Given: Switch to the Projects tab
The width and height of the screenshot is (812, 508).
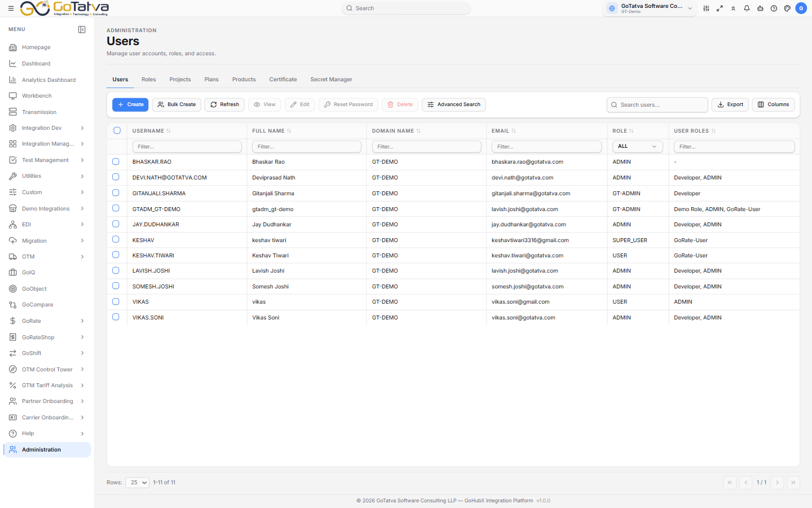Looking at the screenshot, I should 180,80.
